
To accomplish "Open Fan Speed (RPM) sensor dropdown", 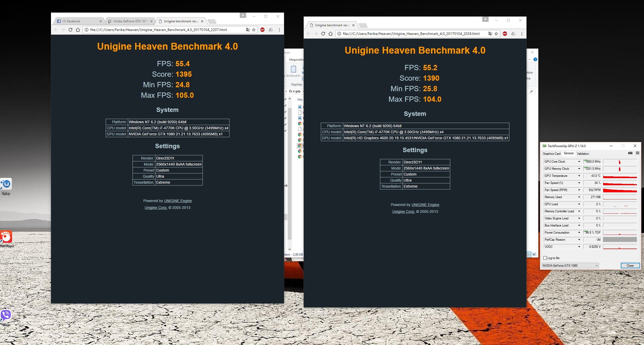I will tap(579, 190).
